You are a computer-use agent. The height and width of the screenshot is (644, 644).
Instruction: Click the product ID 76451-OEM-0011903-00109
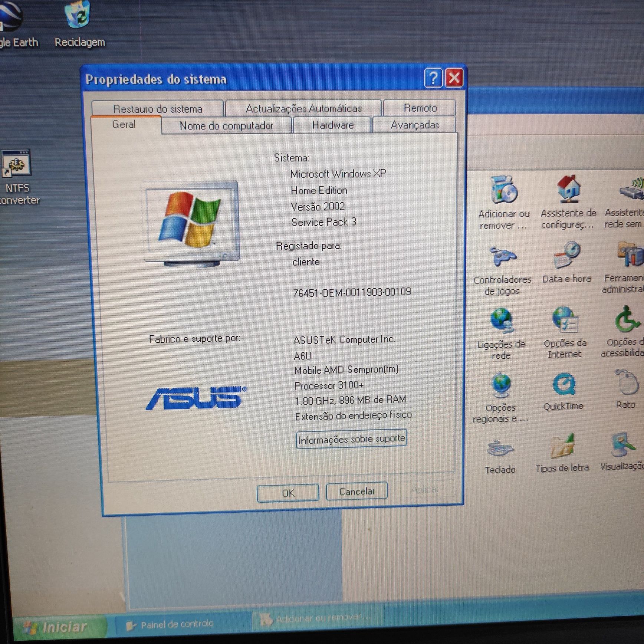pyautogui.click(x=352, y=292)
